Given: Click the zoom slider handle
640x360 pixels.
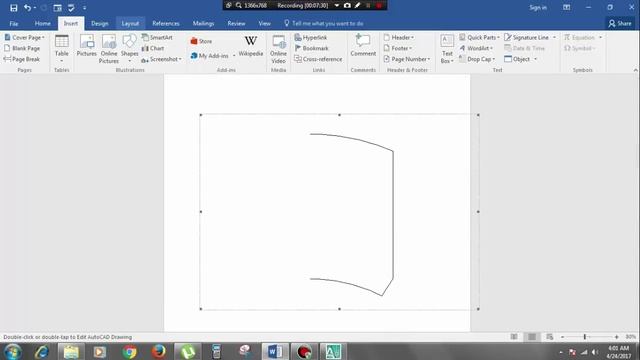Looking at the screenshot, I should coord(584,337).
